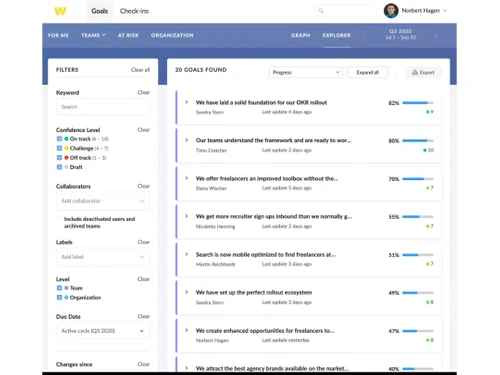Clear the Changes since filter
This screenshot has height=375, width=500.
[x=144, y=364]
